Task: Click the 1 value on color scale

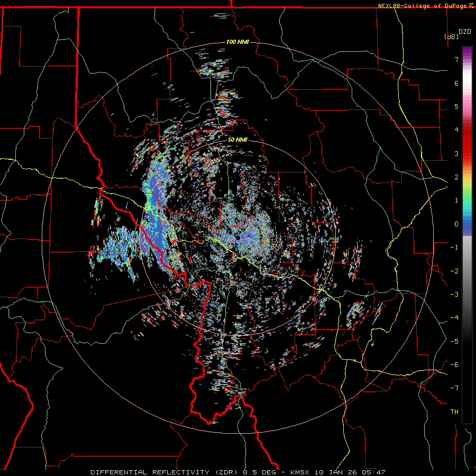Action: click(x=456, y=200)
